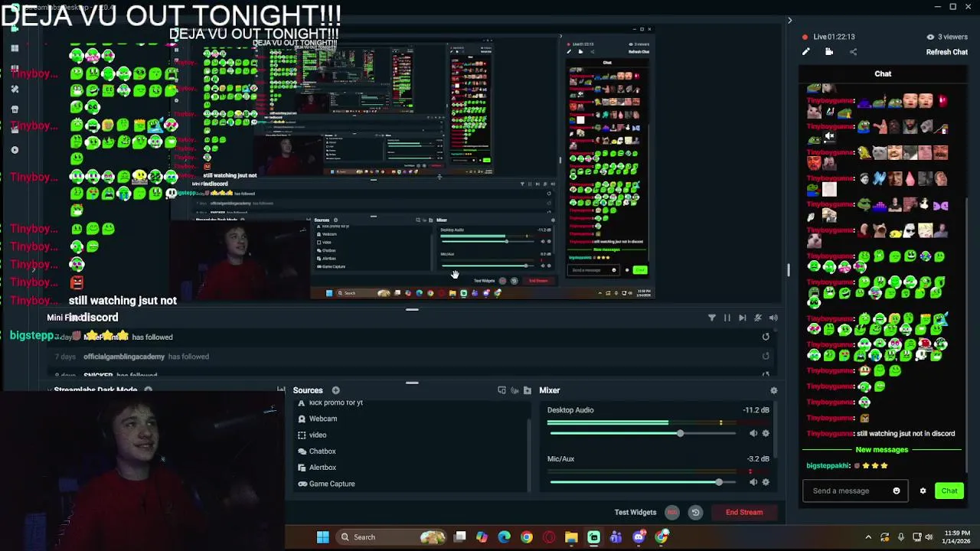This screenshot has width=980, height=551.
Task: Click the Live 01:22:13 timer text
Action: [x=834, y=37]
